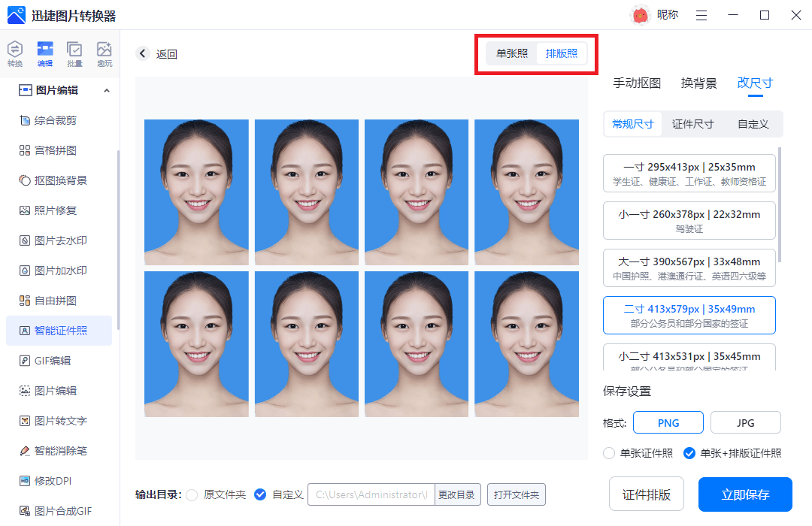812x526 pixels.
Task: Open the 换背景 tab
Action: point(698,83)
